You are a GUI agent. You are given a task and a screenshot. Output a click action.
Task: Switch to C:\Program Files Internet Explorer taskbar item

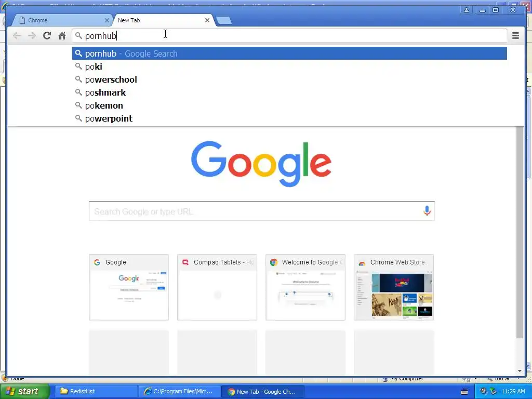tap(179, 391)
